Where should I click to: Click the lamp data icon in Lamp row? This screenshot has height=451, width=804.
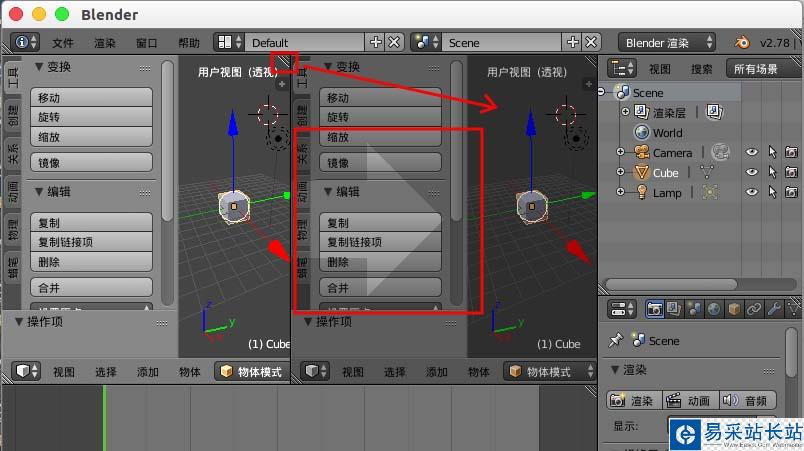[710, 192]
